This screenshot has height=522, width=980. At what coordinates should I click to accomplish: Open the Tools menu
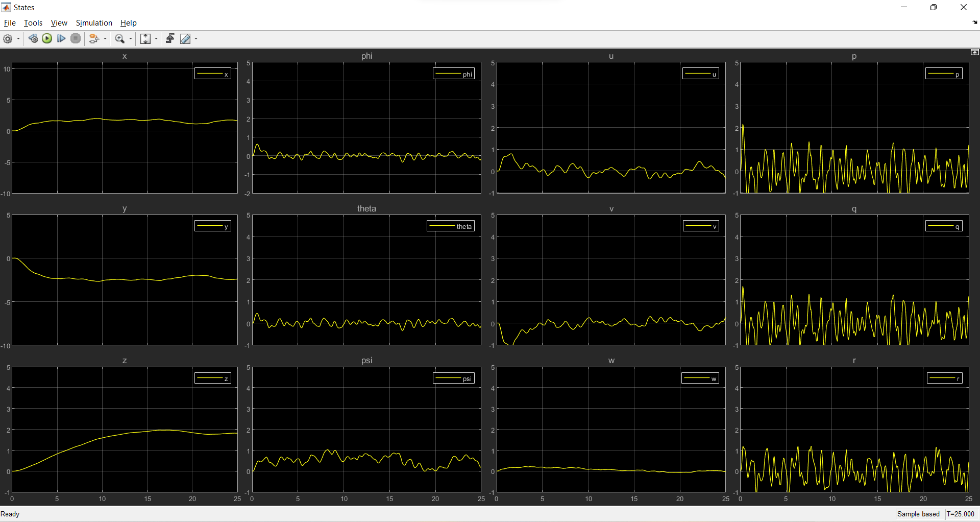(33, 23)
